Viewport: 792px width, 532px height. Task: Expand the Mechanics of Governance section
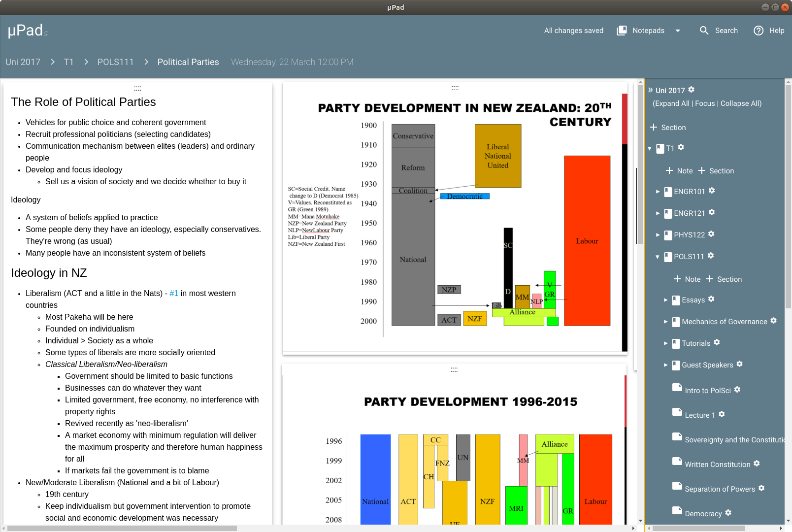pyautogui.click(x=665, y=322)
